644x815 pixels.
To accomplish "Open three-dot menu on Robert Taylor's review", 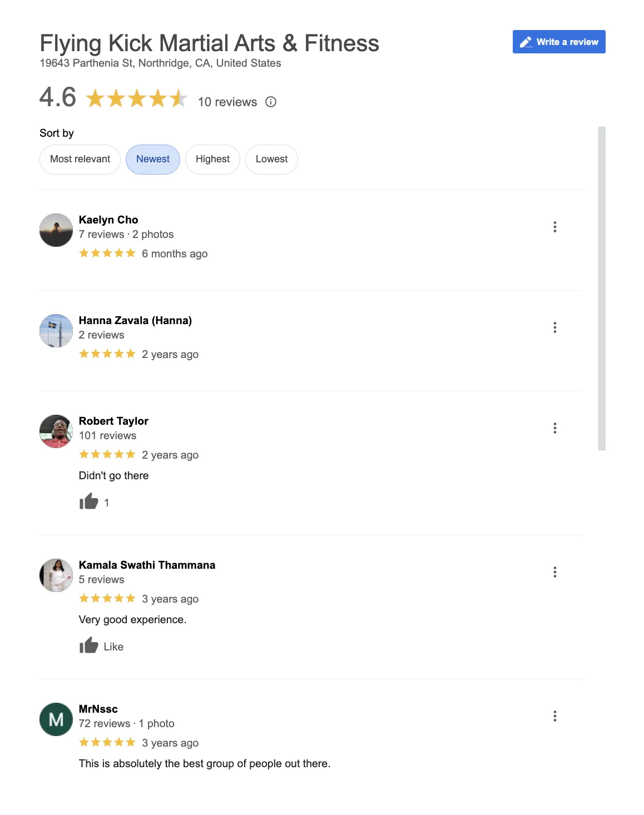I will pos(554,428).
